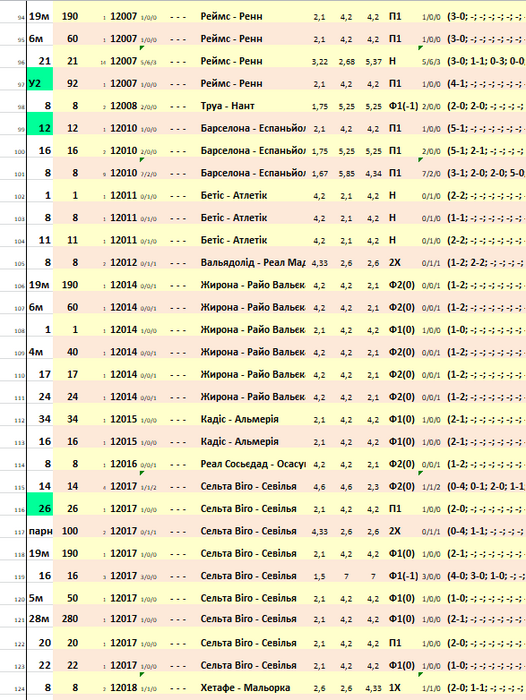Click the green-highlighted 12 cell
The height and width of the screenshot is (700, 526).
(40, 124)
